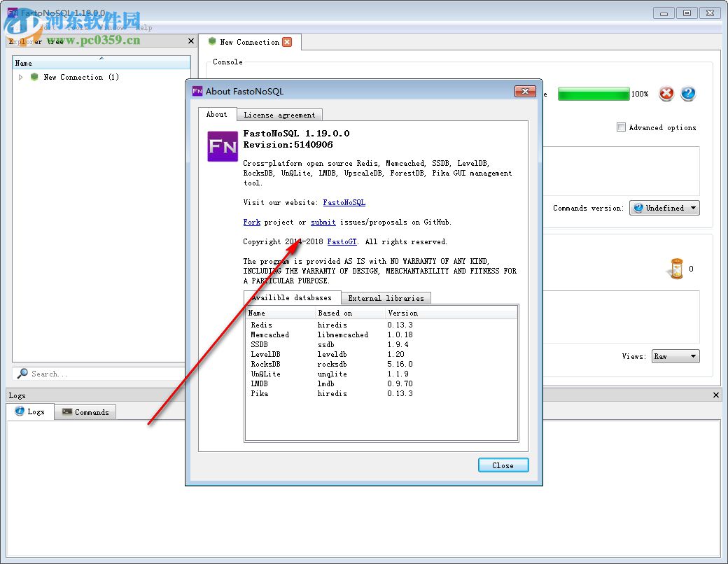Screen dimensions: 728x564
Task: Sort by Name column in explorer tree
Action: 101,63
